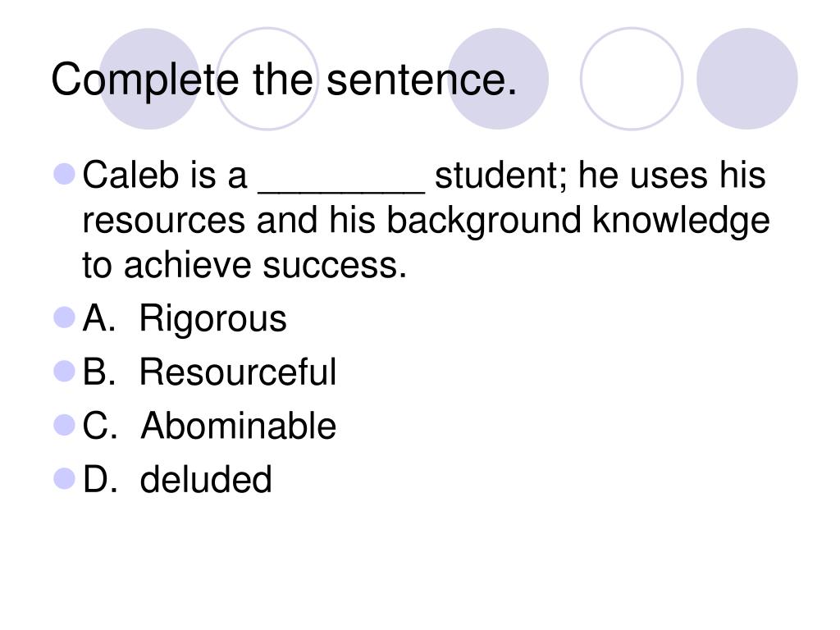Click the filled circle behind 'sentence'
This screenshot has height=630, width=840.
[498, 79]
